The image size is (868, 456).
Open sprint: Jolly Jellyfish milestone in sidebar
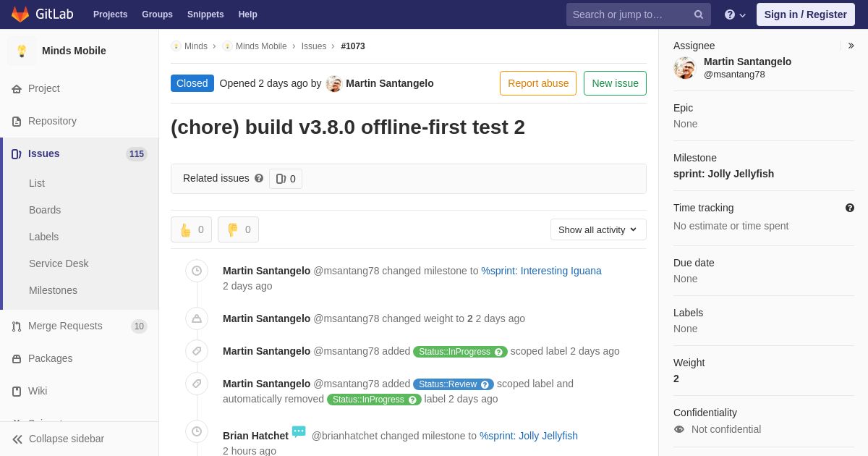click(723, 174)
